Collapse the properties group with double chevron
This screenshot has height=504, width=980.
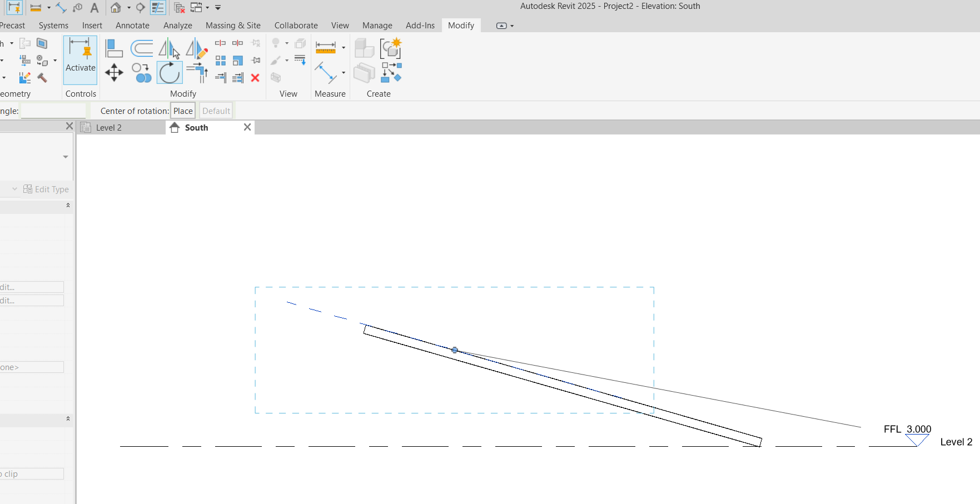(68, 206)
